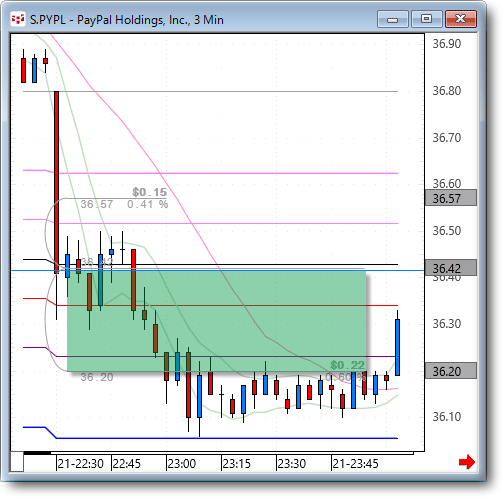The height and width of the screenshot is (499, 504).
Task: Click the 36.50 price scale label
Action: [447, 230]
